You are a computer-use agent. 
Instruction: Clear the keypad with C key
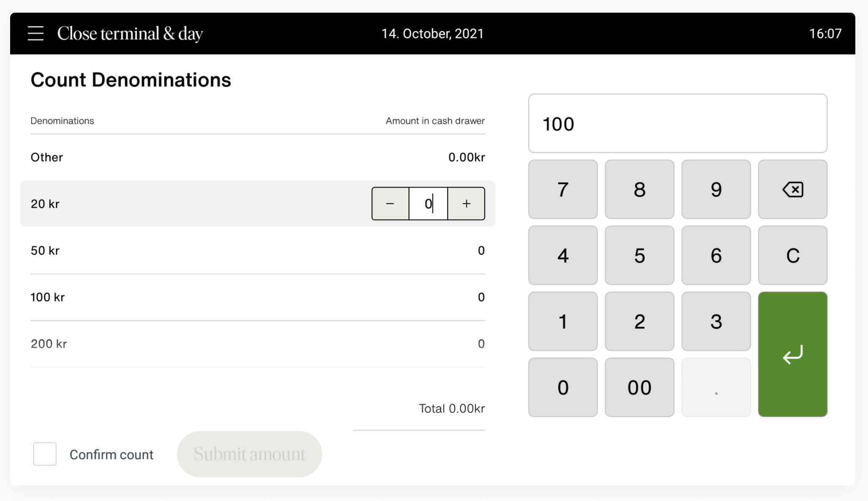point(792,255)
